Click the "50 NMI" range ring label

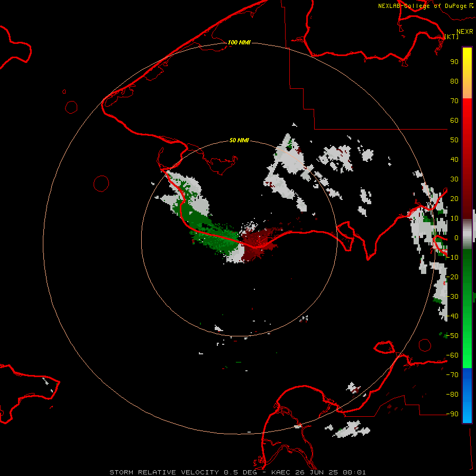[239, 140]
